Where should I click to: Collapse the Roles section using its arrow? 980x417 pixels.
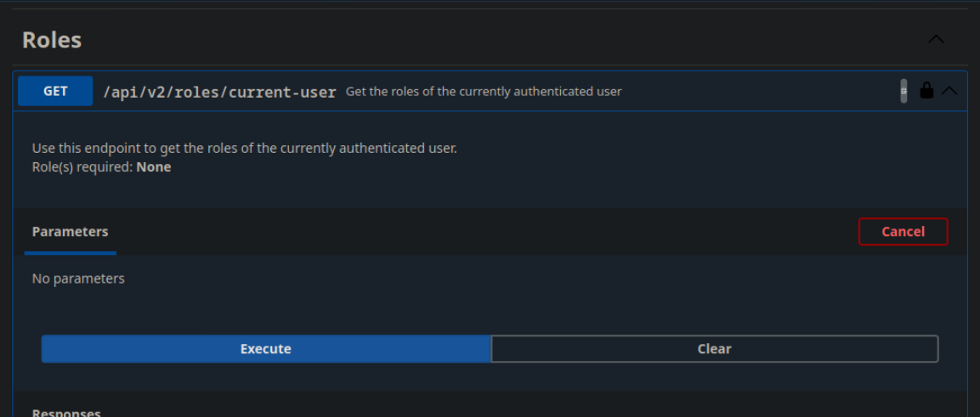tap(936, 39)
